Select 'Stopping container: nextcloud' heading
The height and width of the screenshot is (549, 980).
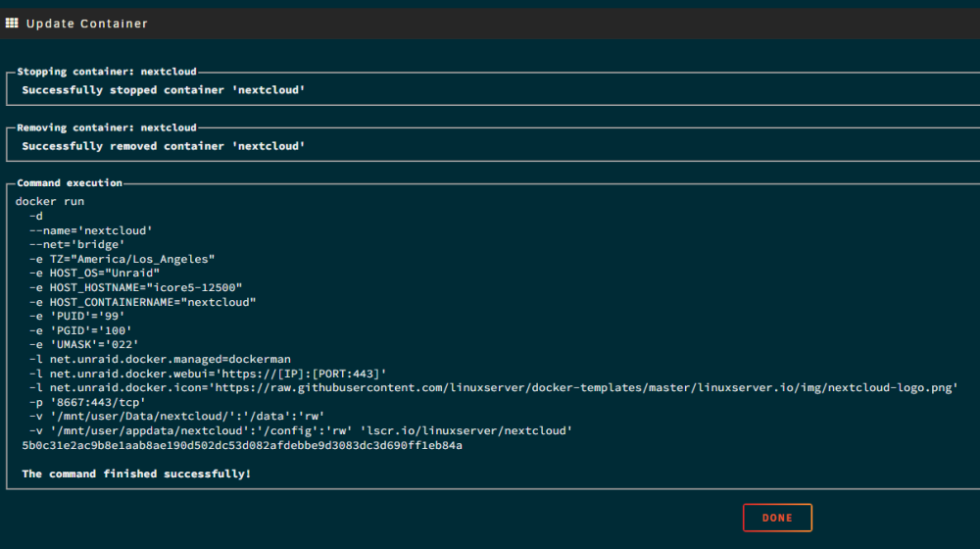pos(106,72)
